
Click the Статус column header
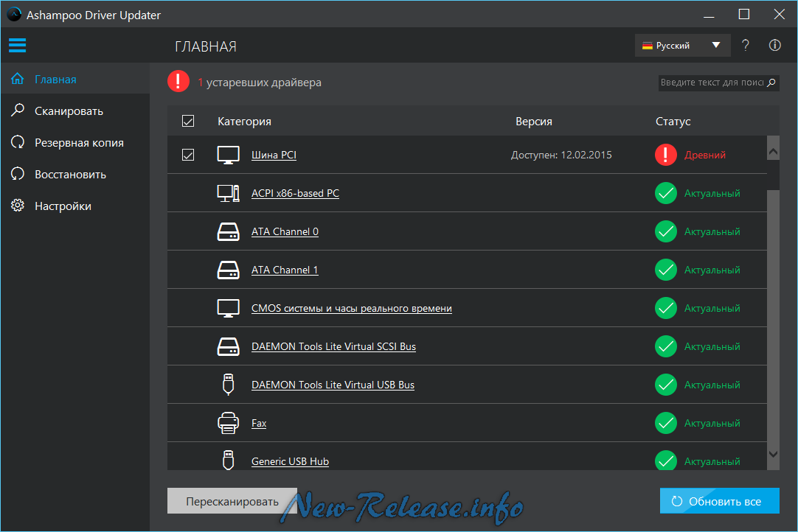(x=673, y=122)
